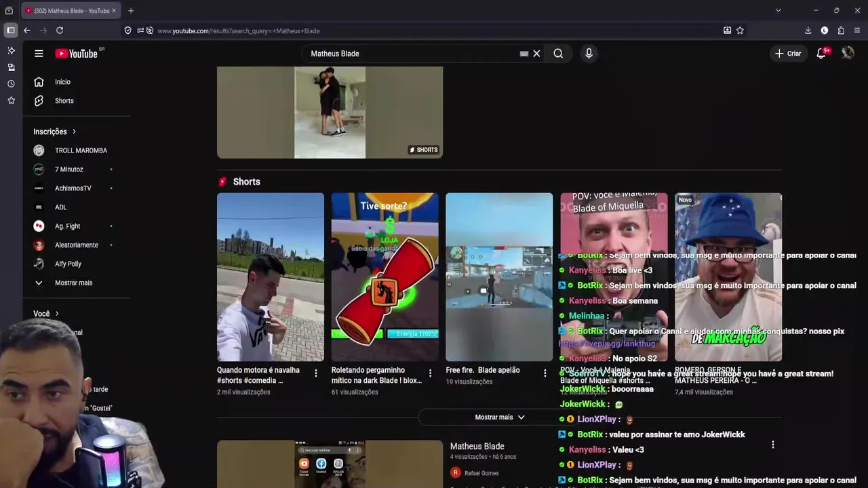Open the account avatar menu

848,54
